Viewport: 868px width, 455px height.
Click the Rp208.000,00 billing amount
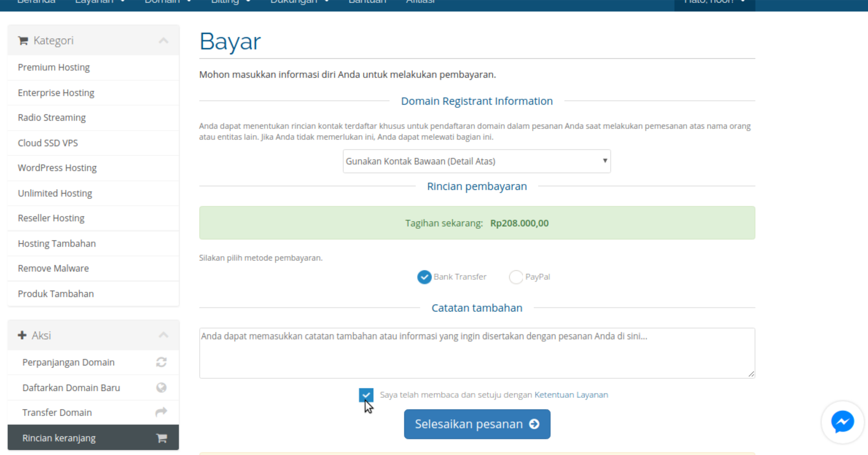(519, 223)
